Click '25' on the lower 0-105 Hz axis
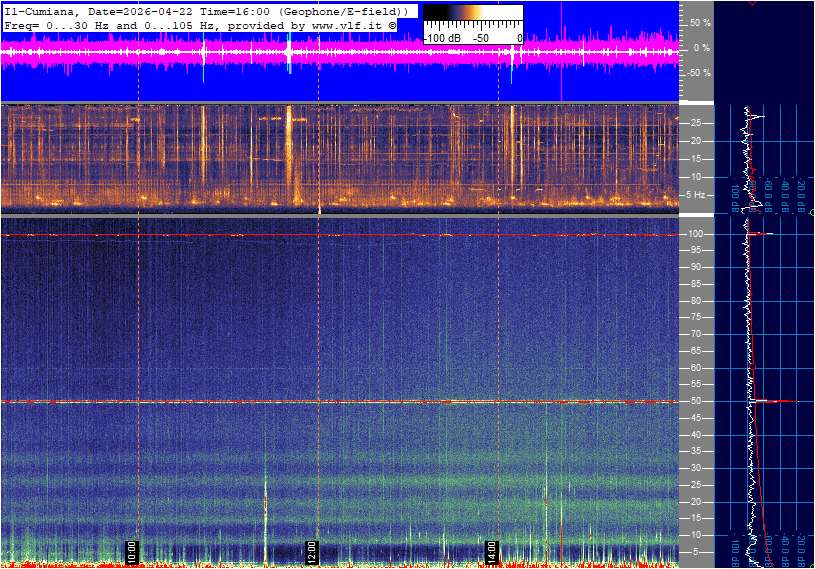 [x=695, y=485]
